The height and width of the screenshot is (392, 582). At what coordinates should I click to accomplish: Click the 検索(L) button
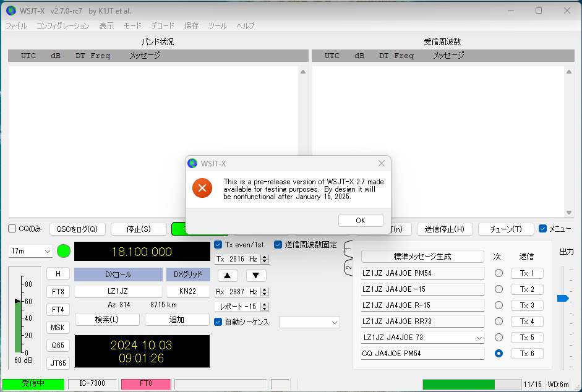coord(107,319)
